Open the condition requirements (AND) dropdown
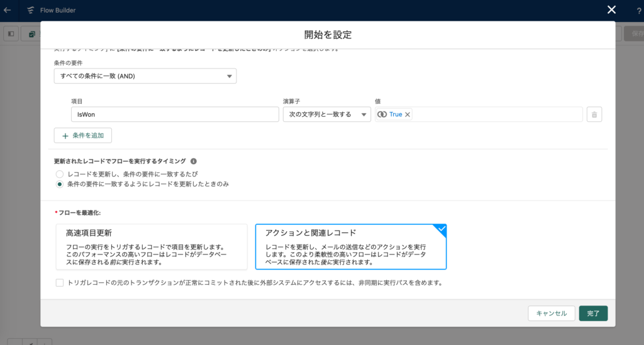 pyautogui.click(x=145, y=76)
